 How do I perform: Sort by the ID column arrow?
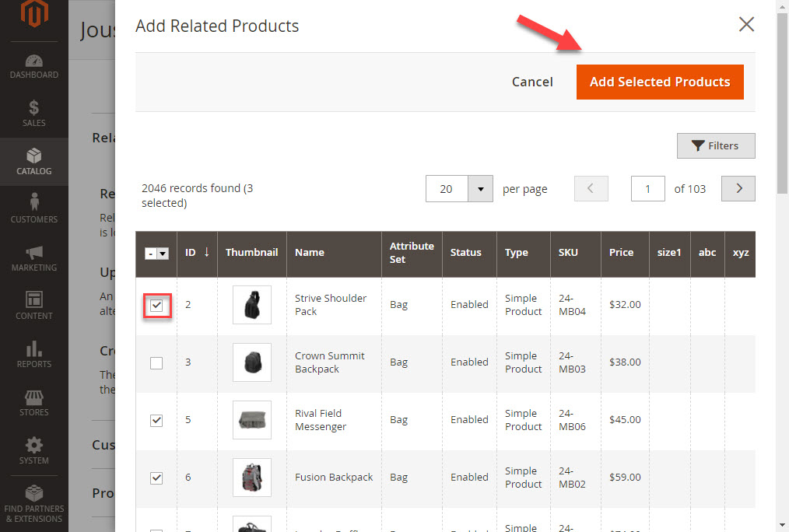[206, 252]
